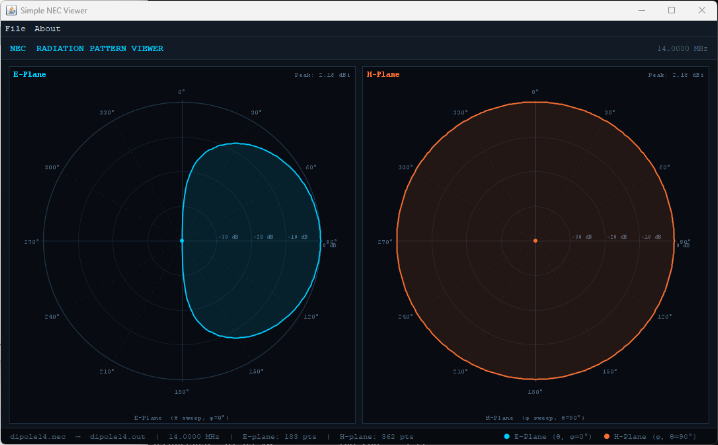
Task: Click the Peak value in H-Plane panel
Action: pos(676,75)
